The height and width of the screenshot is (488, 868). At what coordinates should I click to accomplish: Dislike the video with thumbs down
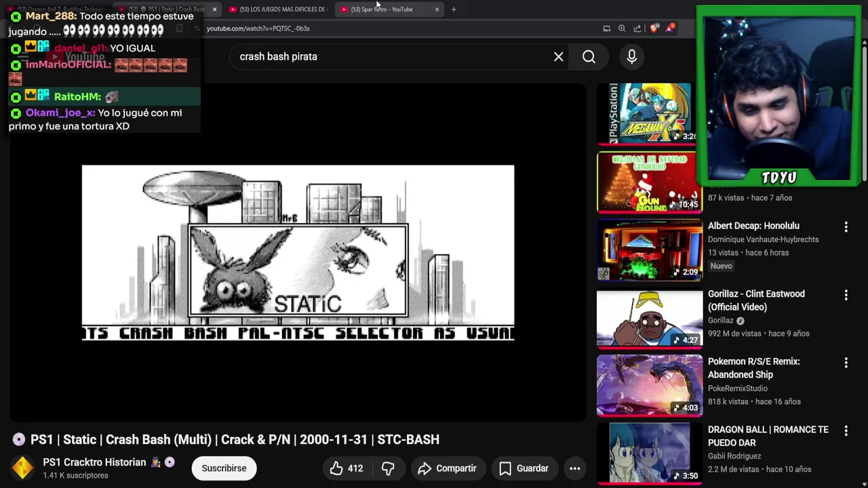388,468
